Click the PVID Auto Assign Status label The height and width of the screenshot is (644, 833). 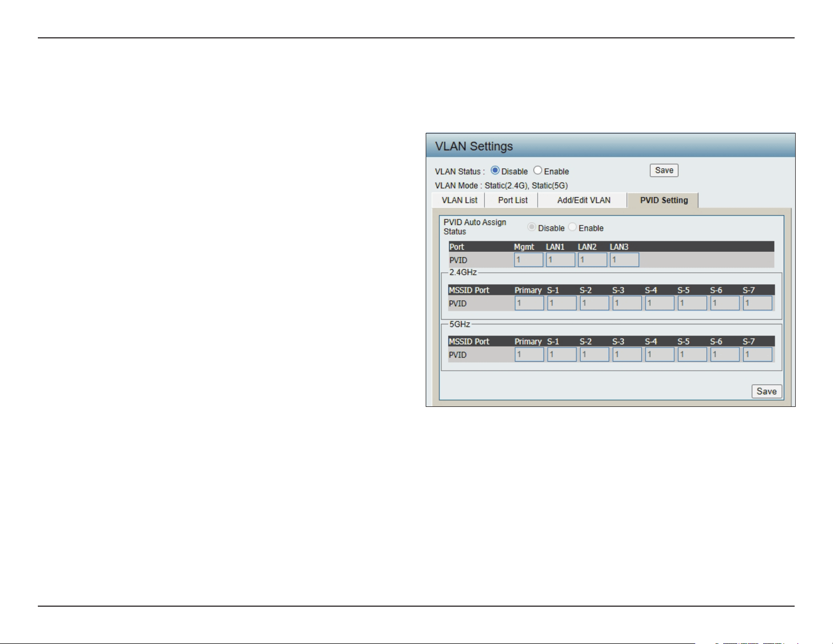coord(475,227)
